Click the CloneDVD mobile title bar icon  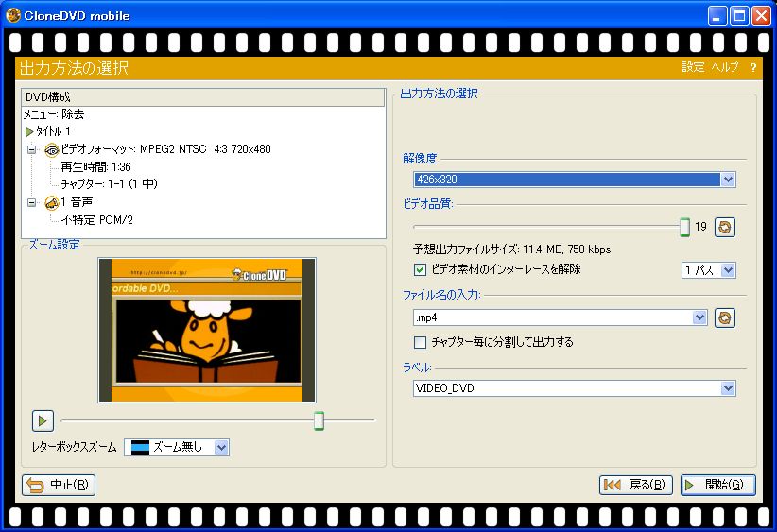click(x=12, y=15)
